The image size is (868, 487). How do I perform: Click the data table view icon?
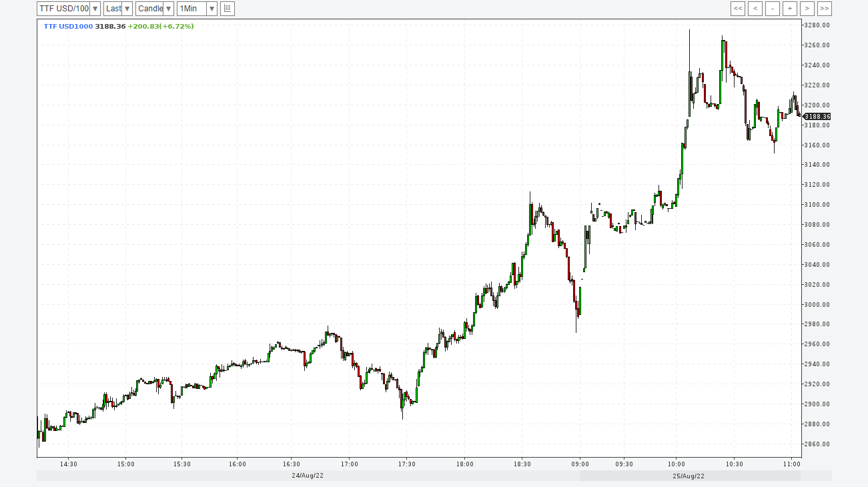click(228, 9)
